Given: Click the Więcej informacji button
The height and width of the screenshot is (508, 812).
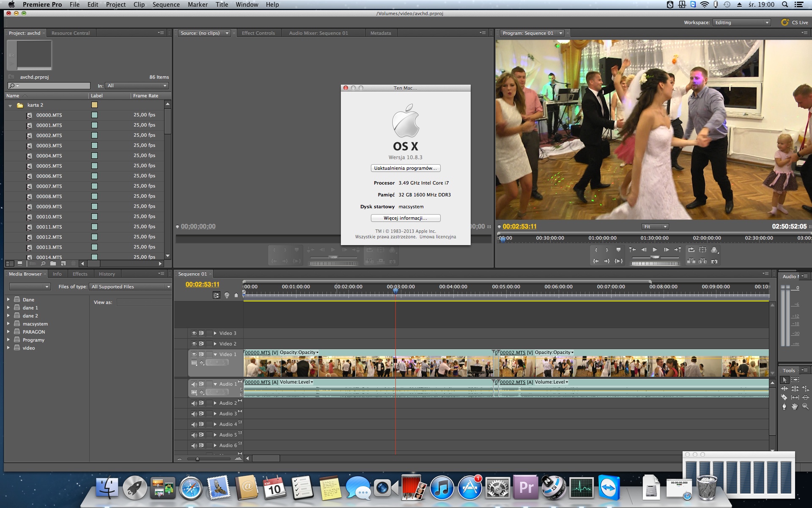Looking at the screenshot, I should [406, 218].
